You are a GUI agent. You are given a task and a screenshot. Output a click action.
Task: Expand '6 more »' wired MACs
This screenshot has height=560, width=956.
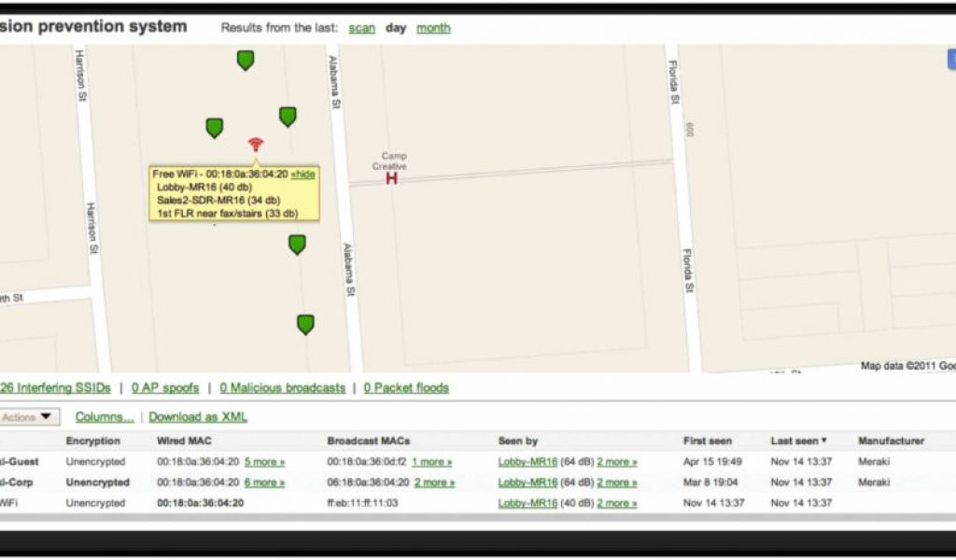[264, 483]
